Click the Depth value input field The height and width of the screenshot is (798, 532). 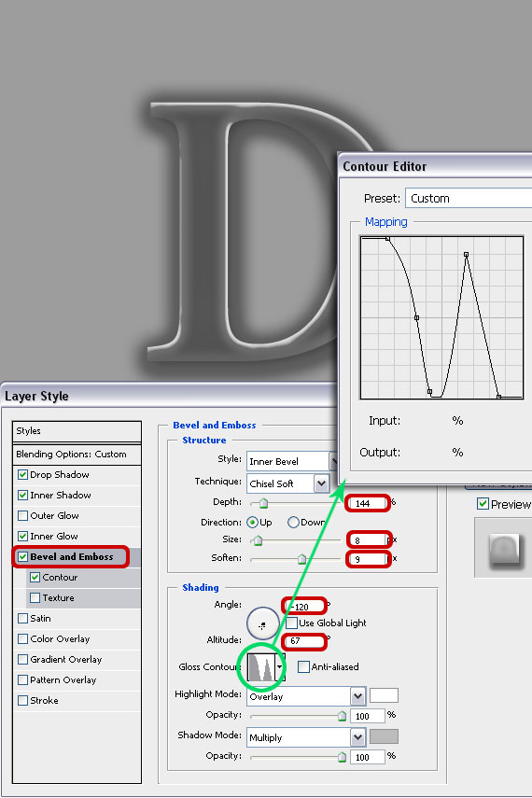point(368,503)
